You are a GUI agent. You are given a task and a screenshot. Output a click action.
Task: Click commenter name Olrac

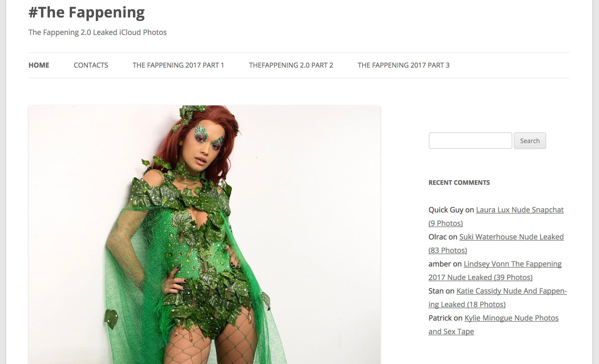438,237
